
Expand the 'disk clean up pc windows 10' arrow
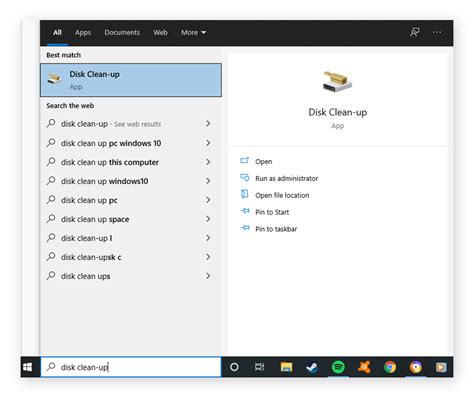(x=208, y=143)
